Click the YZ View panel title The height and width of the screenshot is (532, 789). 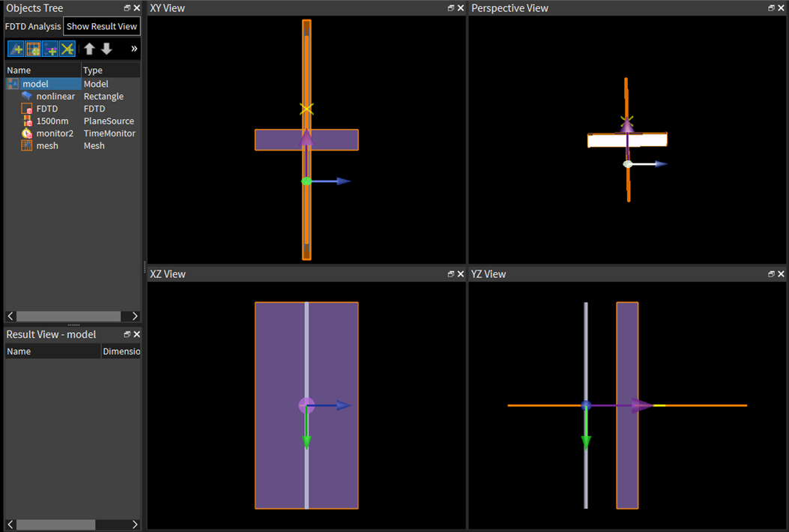(488, 273)
